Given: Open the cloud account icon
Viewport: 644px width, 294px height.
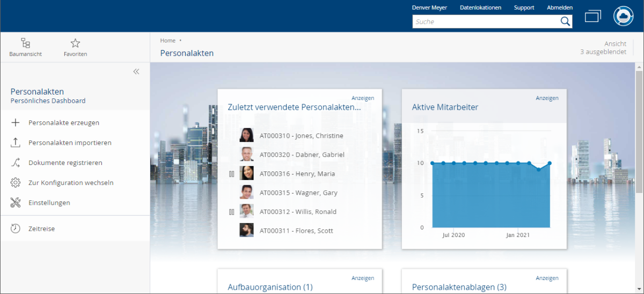Looking at the screenshot, I should 624,16.
